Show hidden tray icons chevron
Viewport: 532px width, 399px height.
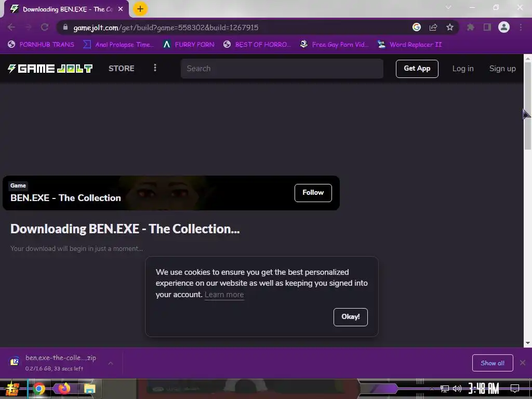[x=432, y=389]
